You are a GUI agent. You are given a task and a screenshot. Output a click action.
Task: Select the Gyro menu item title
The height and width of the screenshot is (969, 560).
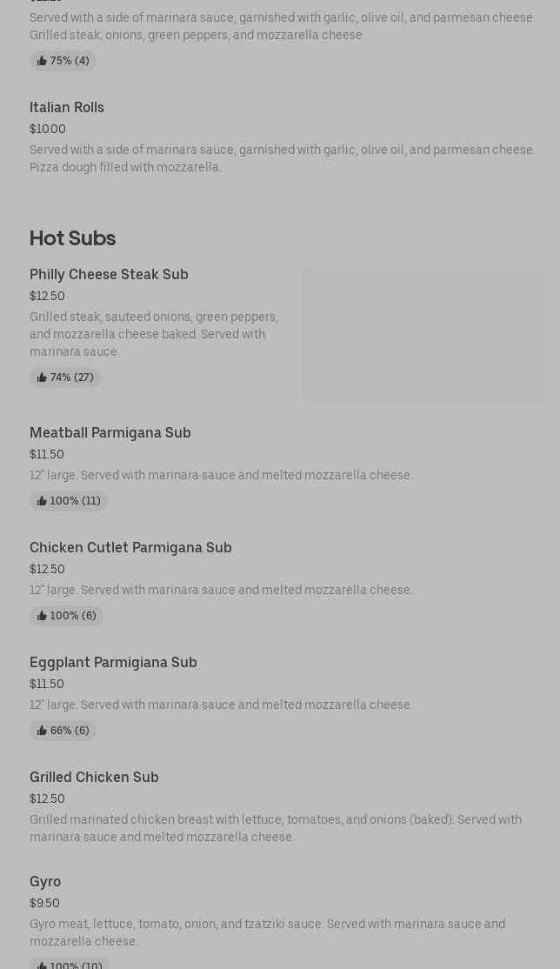45,882
